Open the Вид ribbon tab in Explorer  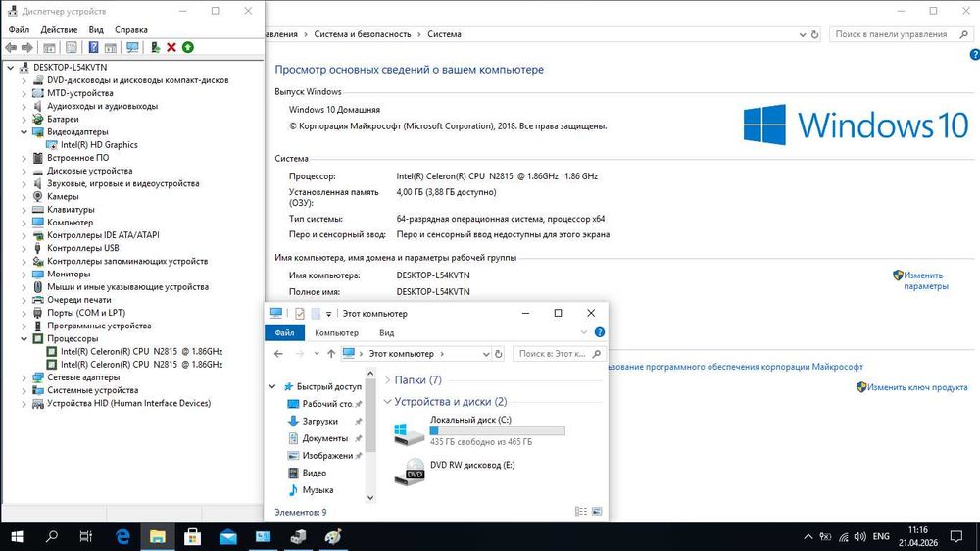[x=387, y=332]
